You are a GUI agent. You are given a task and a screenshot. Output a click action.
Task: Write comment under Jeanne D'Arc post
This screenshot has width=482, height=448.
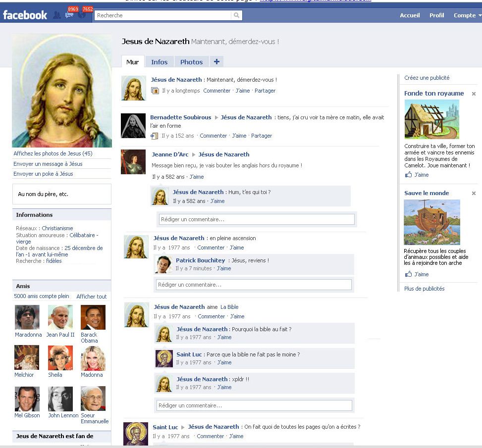coord(257,219)
